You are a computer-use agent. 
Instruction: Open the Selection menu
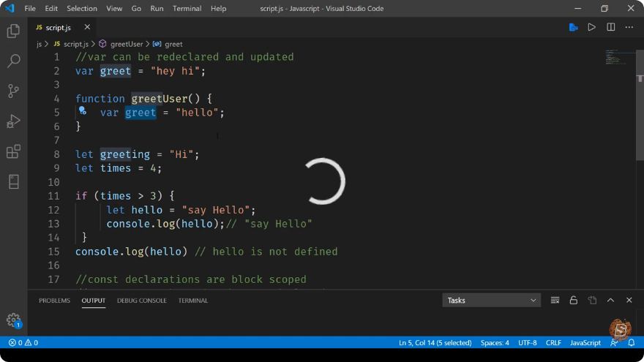point(82,8)
